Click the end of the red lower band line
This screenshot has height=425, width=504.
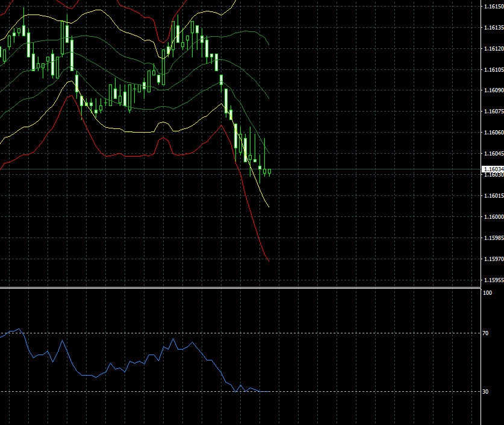click(x=269, y=261)
